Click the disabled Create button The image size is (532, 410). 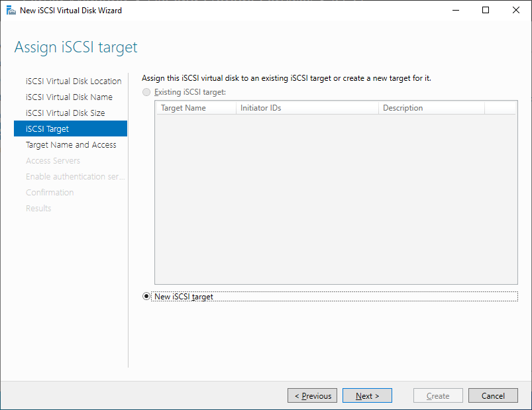tap(438, 395)
